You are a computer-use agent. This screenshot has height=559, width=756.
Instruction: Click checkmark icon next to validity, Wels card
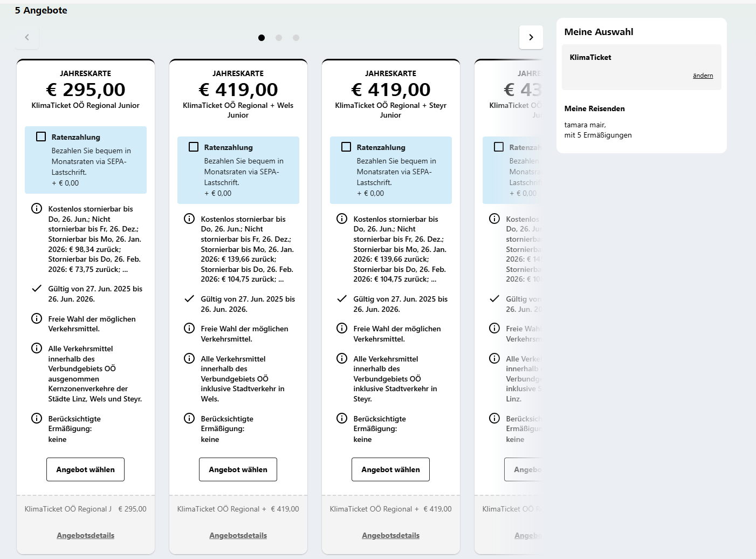(x=189, y=298)
